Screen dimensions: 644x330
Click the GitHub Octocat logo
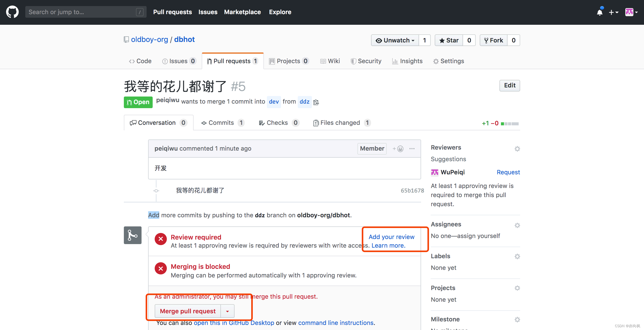pyautogui.click(x=12, y=12)
